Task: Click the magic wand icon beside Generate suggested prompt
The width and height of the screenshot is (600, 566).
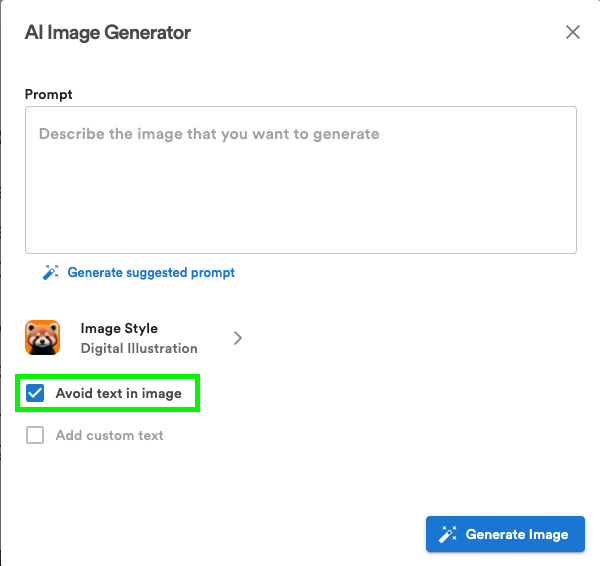Action: [51, 272]
